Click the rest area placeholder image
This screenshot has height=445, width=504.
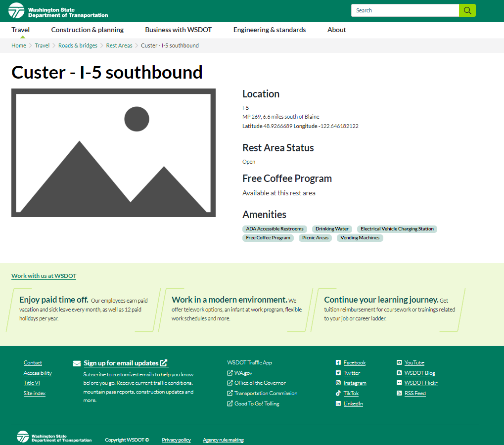pos(113,153)
